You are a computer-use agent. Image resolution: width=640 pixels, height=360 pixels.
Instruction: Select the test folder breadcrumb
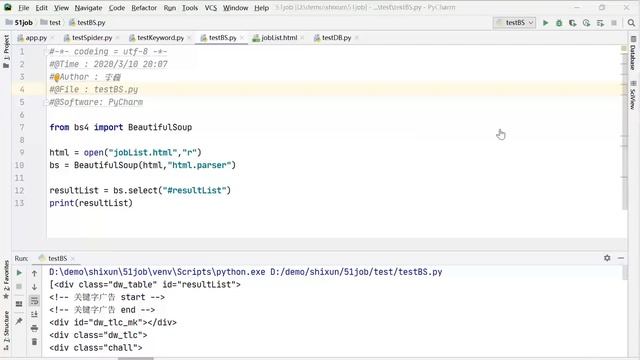(x=51, y=22)
